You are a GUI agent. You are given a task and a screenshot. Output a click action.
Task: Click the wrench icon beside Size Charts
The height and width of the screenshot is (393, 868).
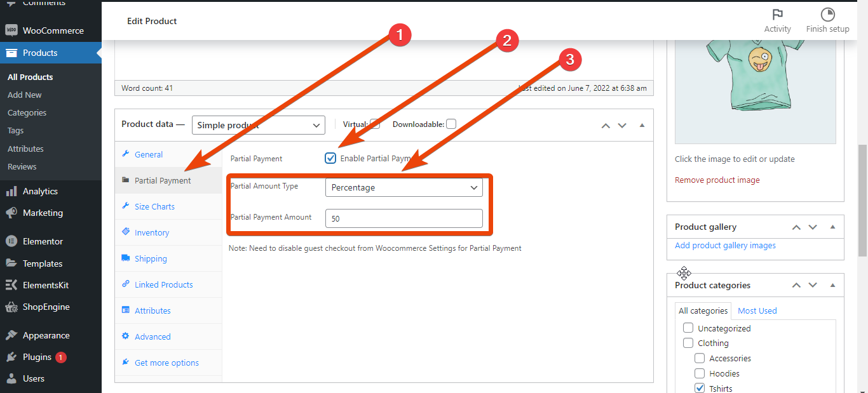point(126,206)
